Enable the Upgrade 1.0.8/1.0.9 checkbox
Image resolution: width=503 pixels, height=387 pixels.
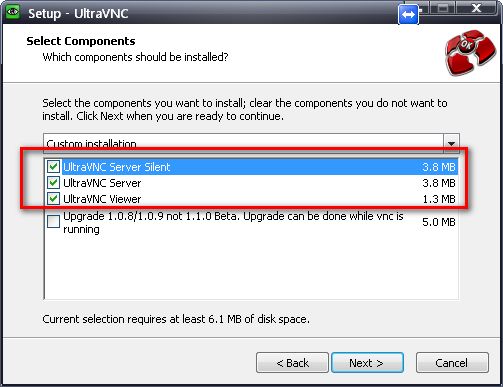[53, 221]
